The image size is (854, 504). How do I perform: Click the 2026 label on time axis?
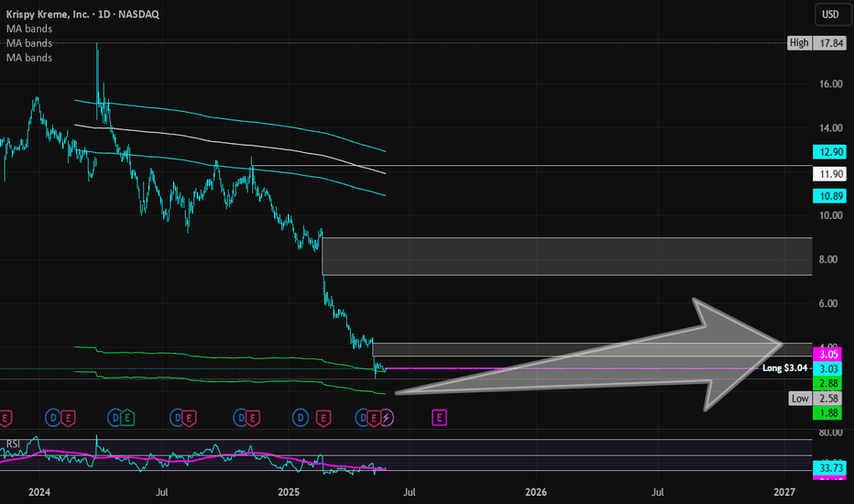pos(536,492)
